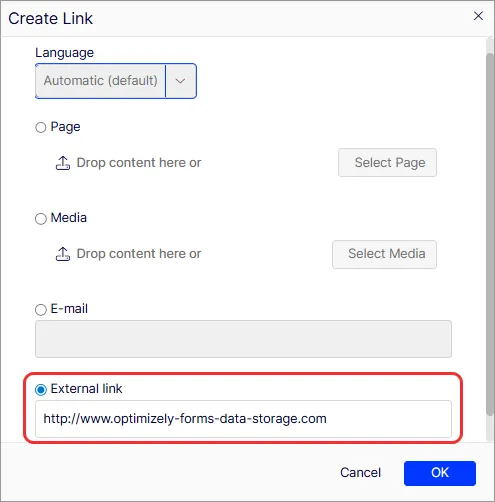Click the dialog vertical scrollbar thumb
Viewport: 495px width, 502px height.
pos(490,234)
